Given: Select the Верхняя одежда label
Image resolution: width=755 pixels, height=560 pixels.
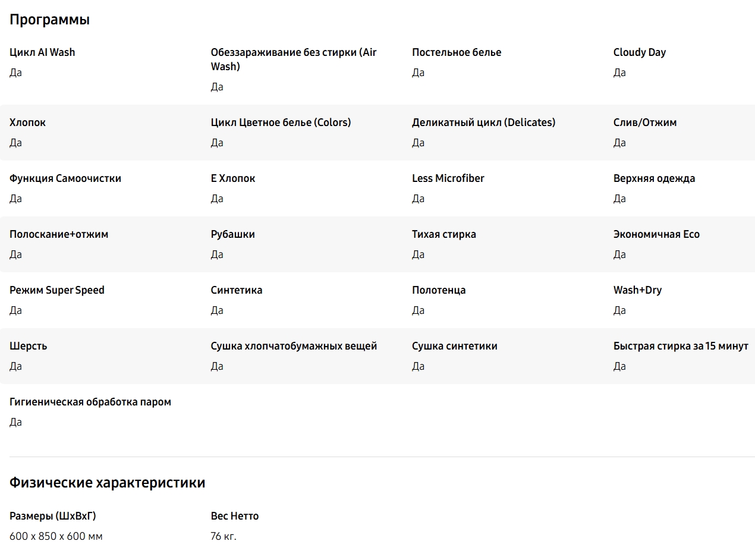Looking at the screenshot, I should 654,178.
